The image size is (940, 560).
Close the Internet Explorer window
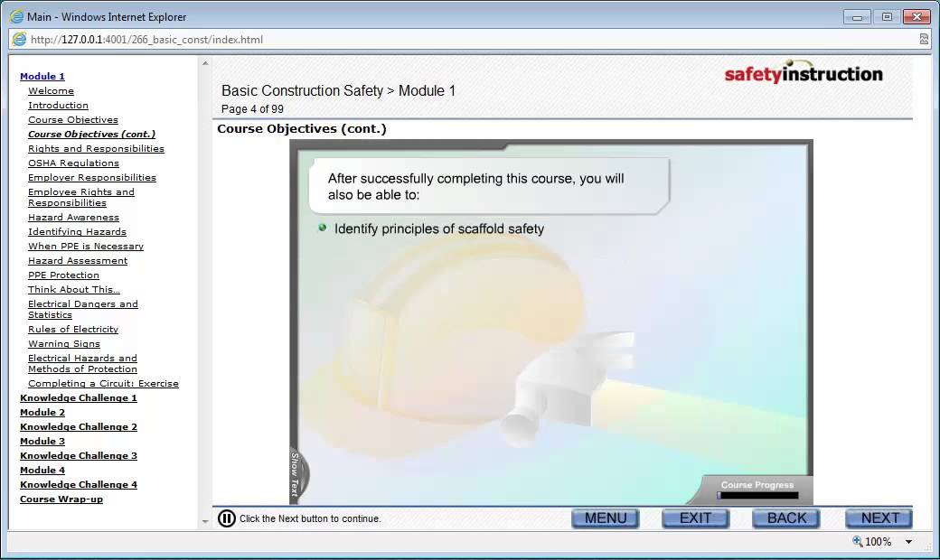pyautogui.click(x=916, y=17)
